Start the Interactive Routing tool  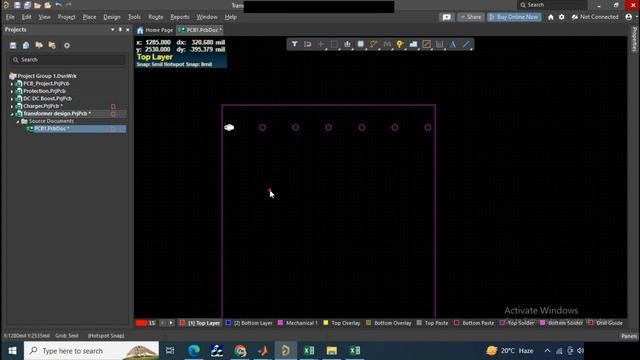pyautogui.click(x=373, y=44)
